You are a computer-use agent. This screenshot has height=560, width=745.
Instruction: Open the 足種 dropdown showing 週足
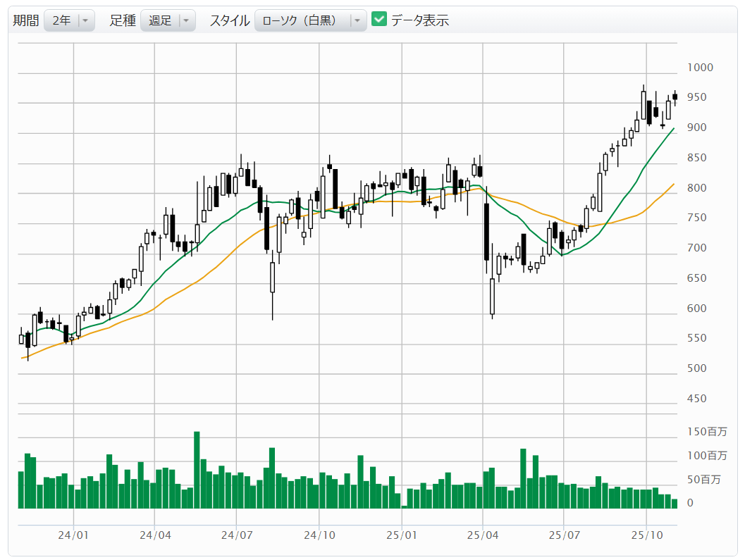coord(168,20)
